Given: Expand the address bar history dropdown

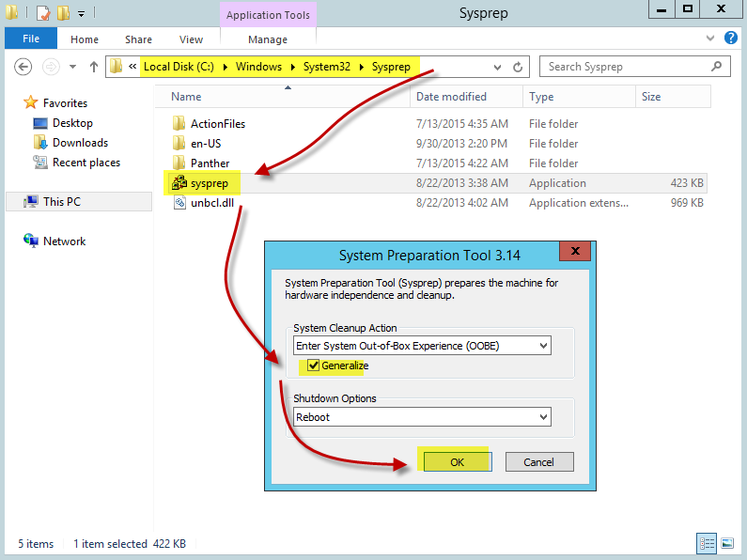Looking at the screenshot, I should pyautogui.click(x=497, y=67).
